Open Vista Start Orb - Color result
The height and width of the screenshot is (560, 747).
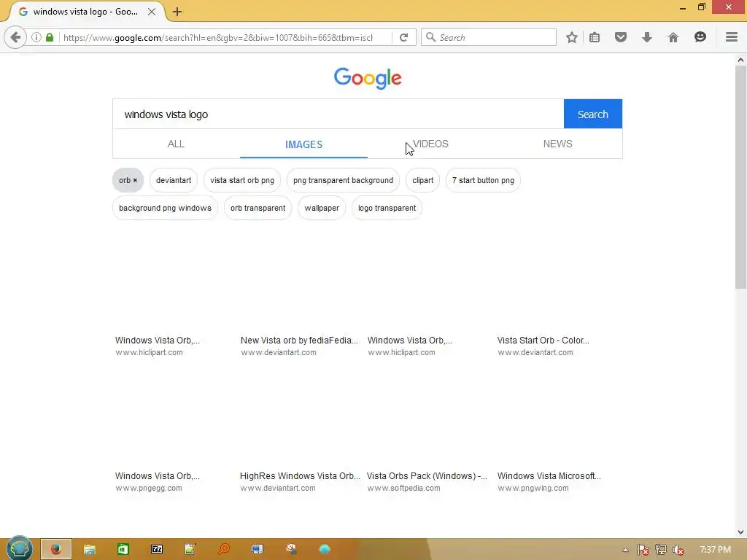click(x=543, y=341)
